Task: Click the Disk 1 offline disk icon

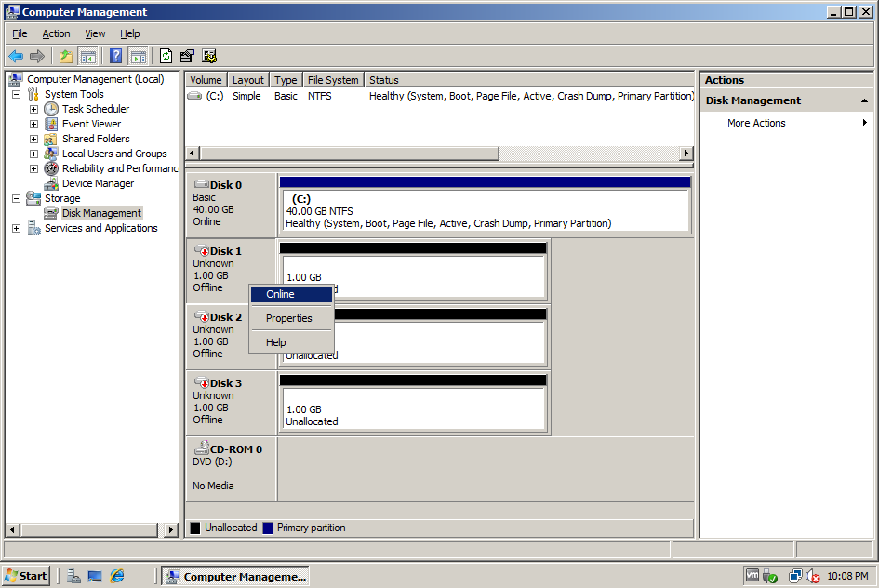Action: pos(201,250)
